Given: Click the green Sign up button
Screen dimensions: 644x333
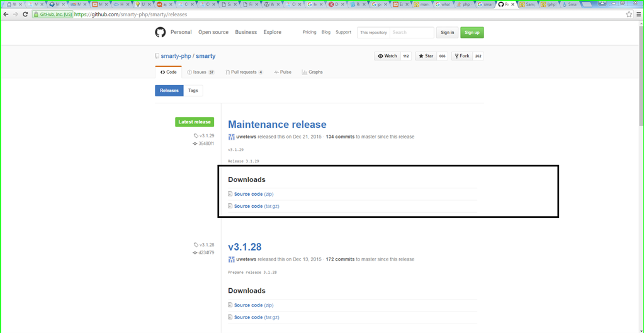Looking at the screenshot, I should (x=472, y=33).
